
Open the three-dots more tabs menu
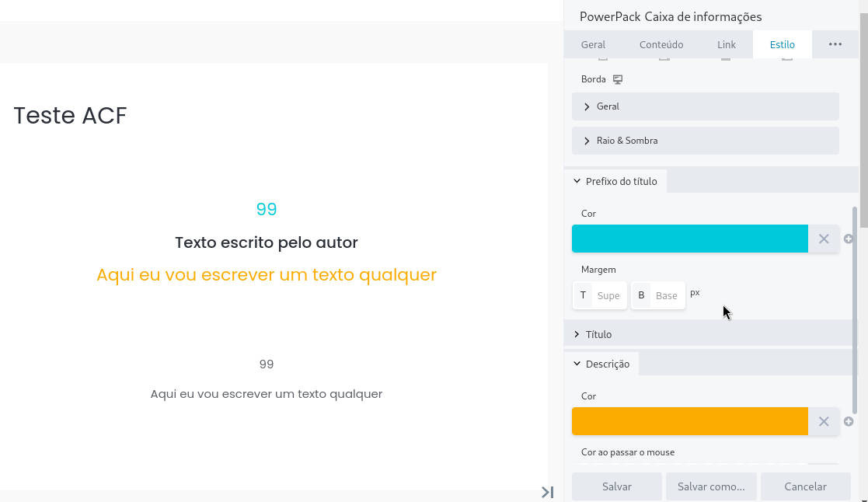pyautogui.click(x=835, y=44)
